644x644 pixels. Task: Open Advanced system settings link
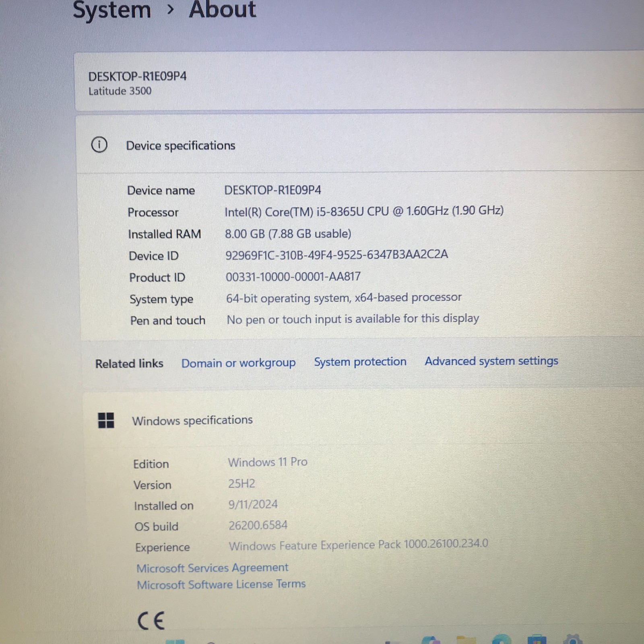tap(491, 361)
